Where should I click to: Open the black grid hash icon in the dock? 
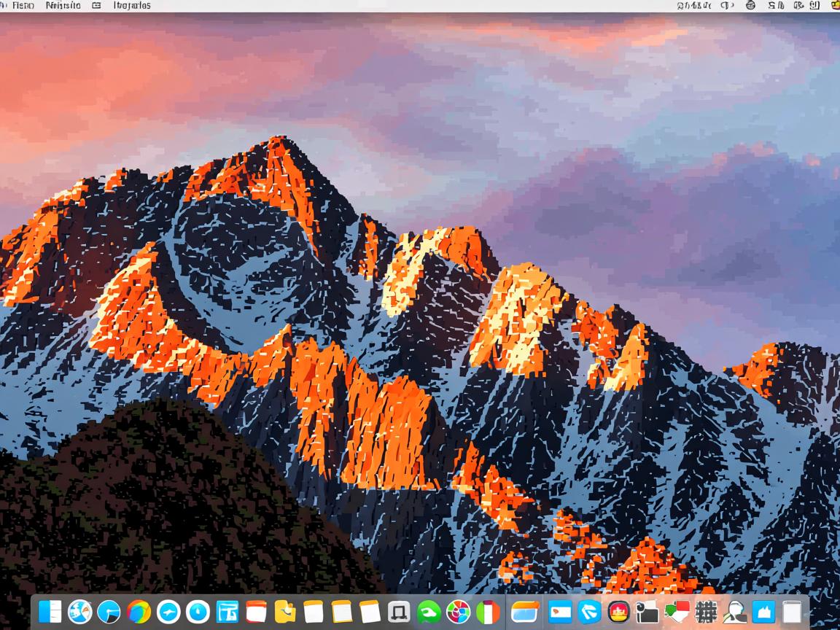point(706,612)
